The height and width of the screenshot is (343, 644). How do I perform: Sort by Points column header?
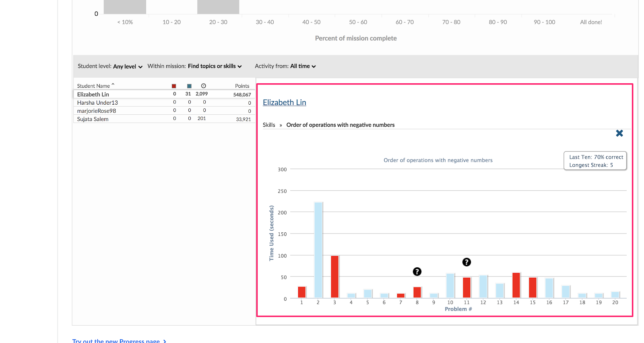point(242,86)
